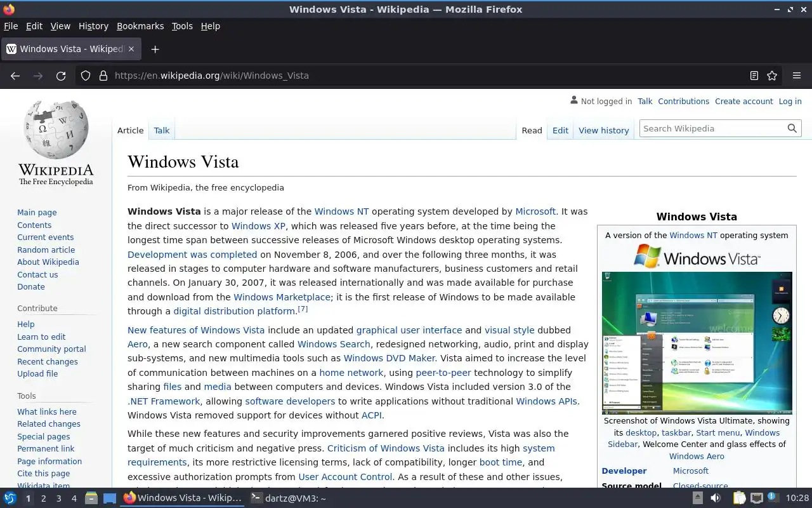This screenshot has height=508, width=812.
Task: Follow the Windows XP link in the article
Action: click(x=258, y=226)
